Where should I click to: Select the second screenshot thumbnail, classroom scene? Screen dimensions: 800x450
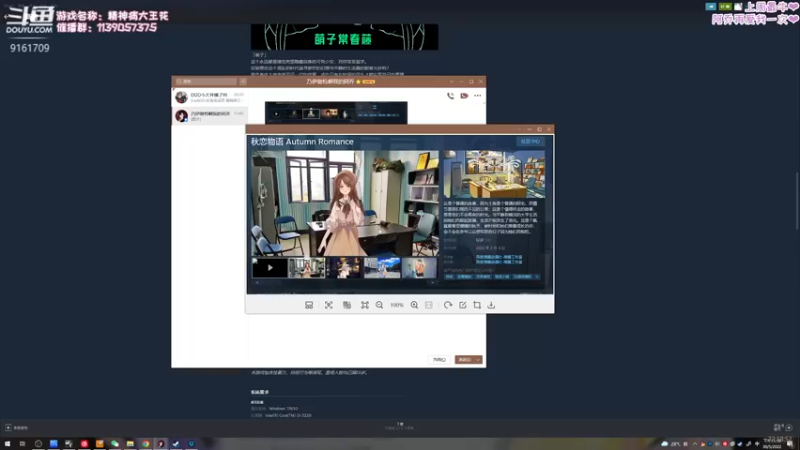pos(307,268)
